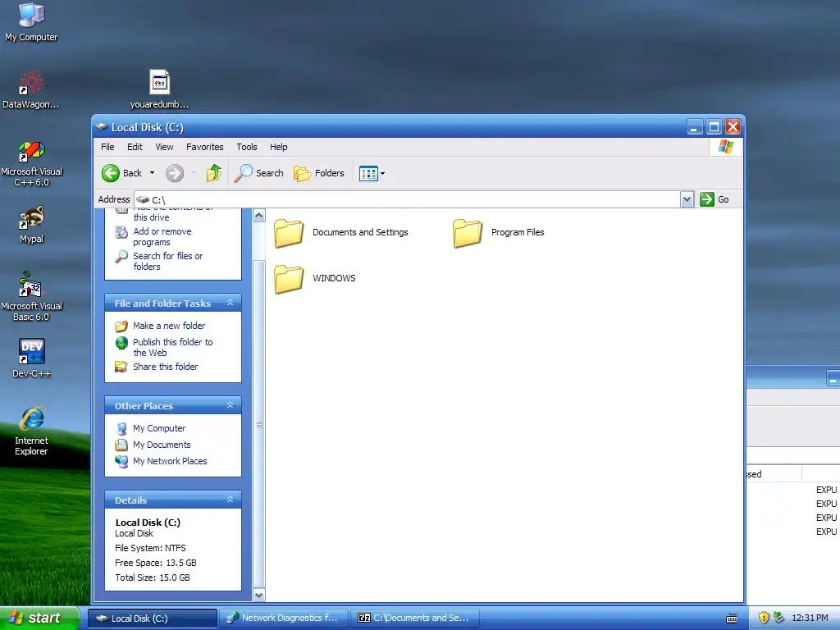
Task: Select the Documents and Settings folder
Action: pos(340,233)
